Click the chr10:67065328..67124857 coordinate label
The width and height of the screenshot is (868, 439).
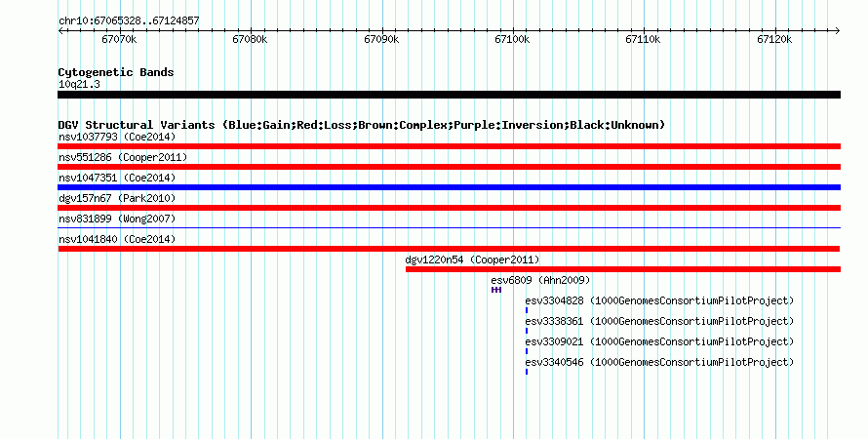coord(129,20)
